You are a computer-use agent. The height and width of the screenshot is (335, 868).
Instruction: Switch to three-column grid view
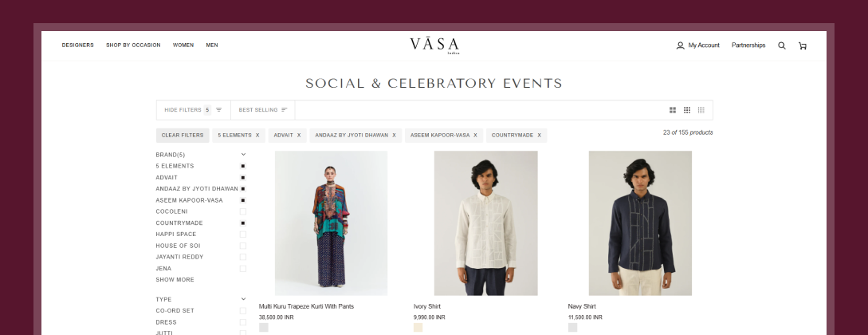(687, 110)
